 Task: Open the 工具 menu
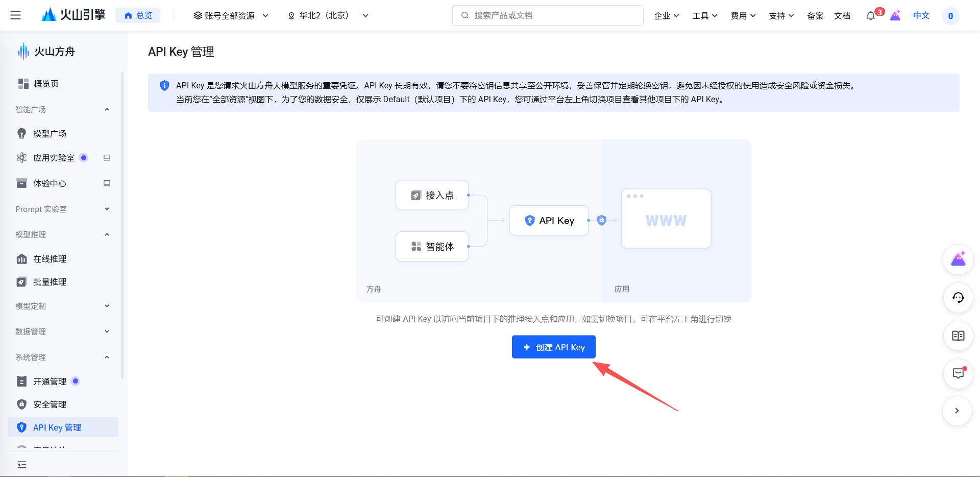coord(705,16)
